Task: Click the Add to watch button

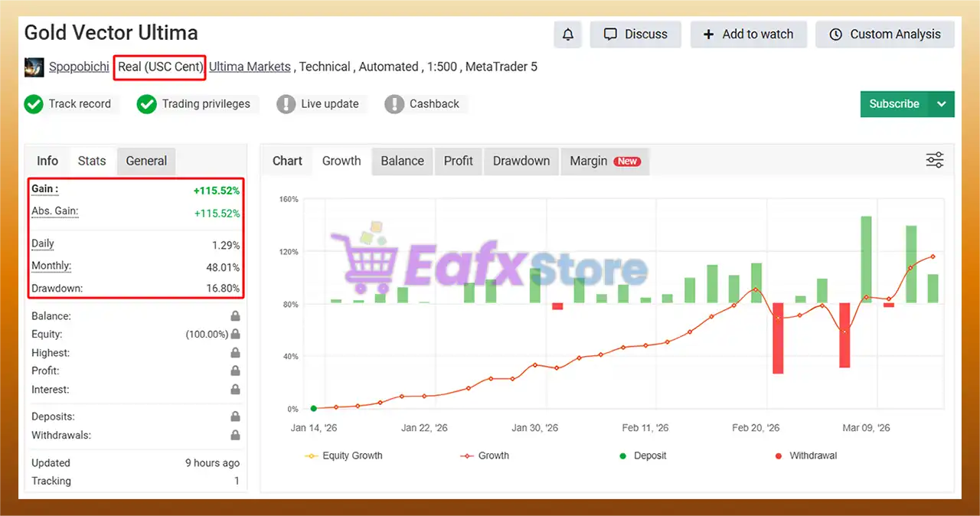Action: pyautogui.click(x=747, y=34)
